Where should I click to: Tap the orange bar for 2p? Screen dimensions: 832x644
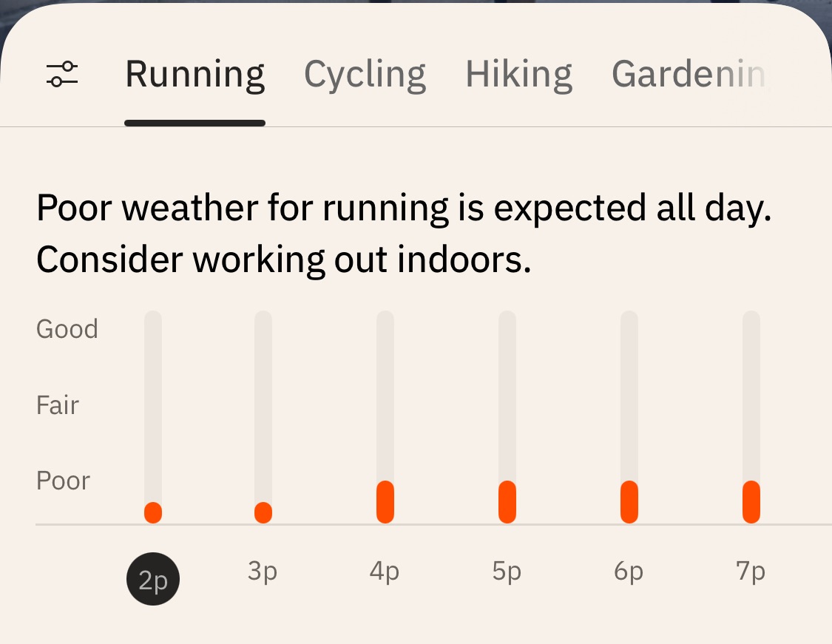click(153, 512)
